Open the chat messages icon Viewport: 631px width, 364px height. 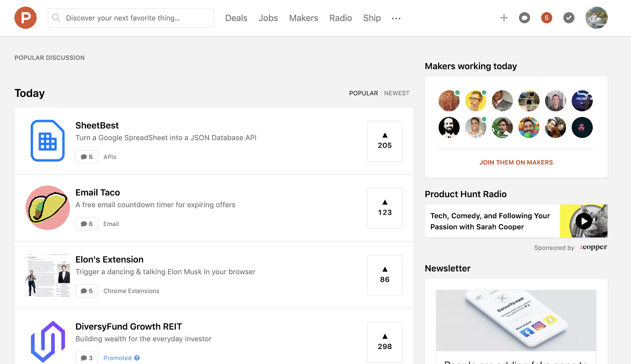coord(525,18)
